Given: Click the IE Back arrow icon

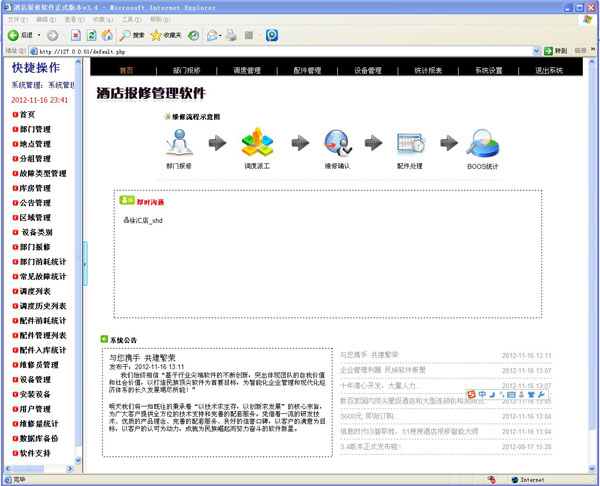Looking at the screenshot, I should (x=13, y=35).
